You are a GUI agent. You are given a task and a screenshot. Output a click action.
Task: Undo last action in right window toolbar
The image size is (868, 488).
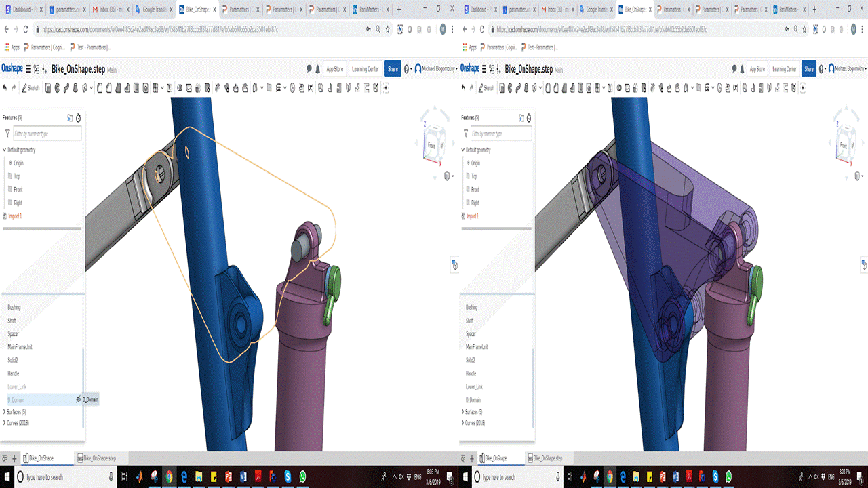point(464,87)
